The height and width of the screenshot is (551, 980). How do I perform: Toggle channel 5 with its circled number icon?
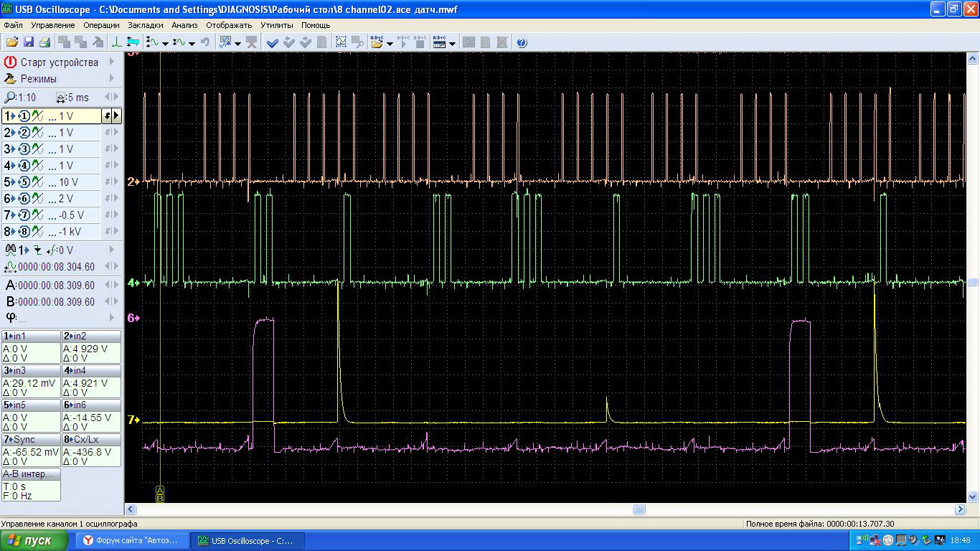(x=24, y=182)
